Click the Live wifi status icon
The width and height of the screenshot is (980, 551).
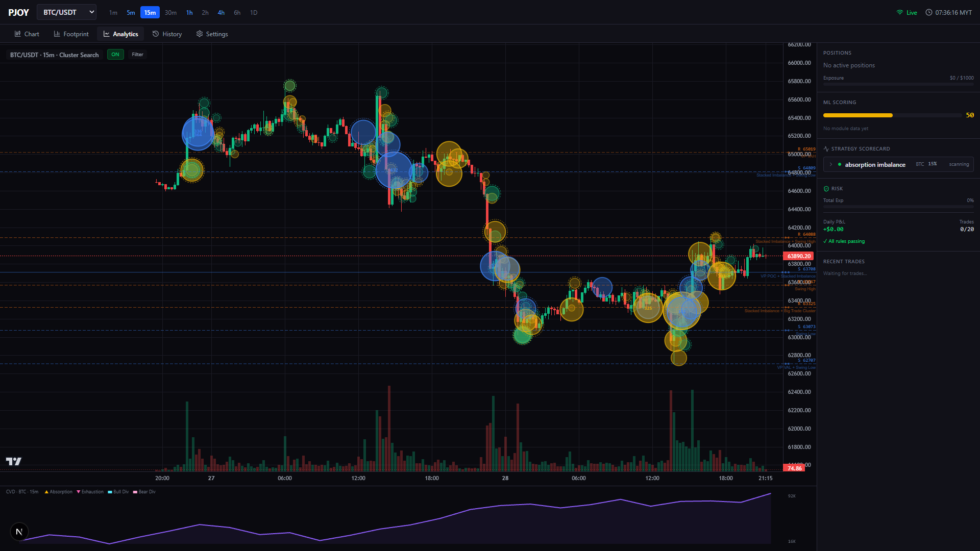[x=900, y=13]
